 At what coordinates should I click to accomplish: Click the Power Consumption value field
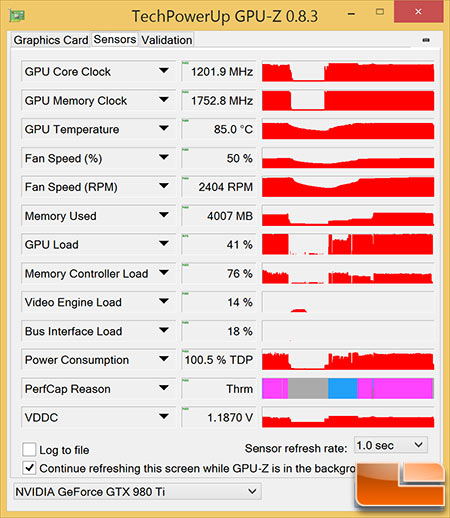tap(219, 360)
